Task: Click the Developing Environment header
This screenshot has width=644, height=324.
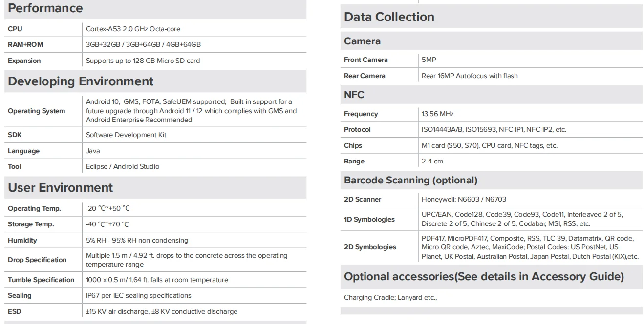Action: (x=80, y=81)
